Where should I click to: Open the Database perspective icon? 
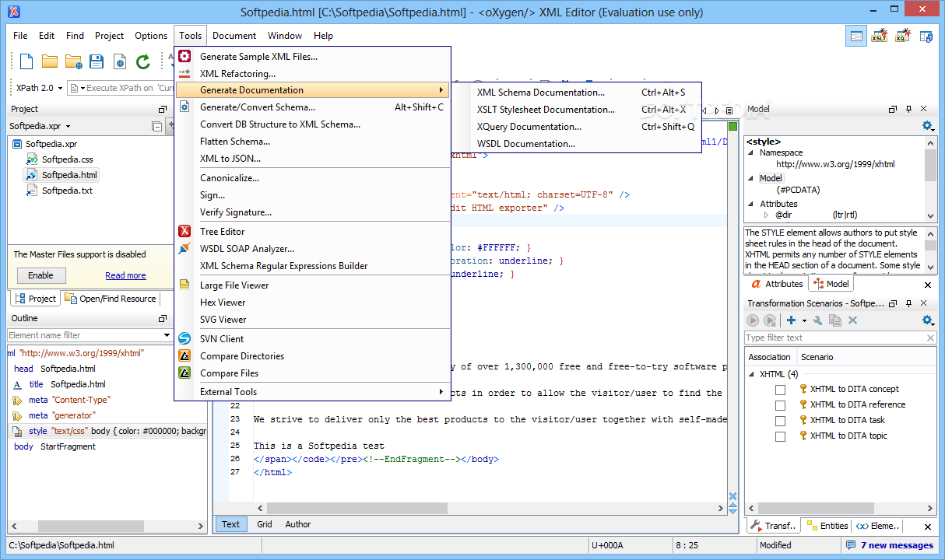pos(926,36)
